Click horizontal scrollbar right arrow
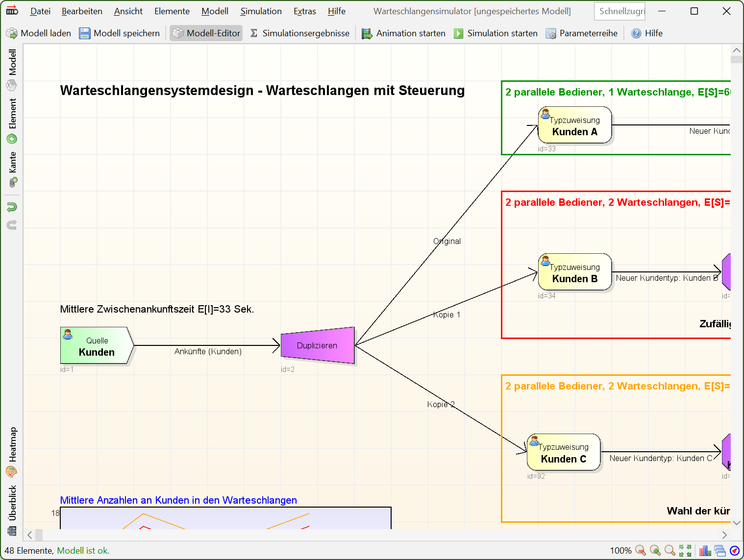Viewport: 744px width, 560px height. [724, 535]
